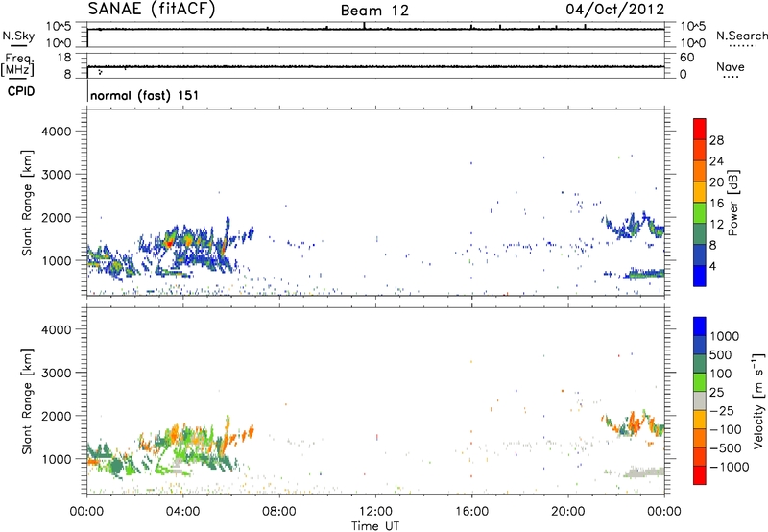Click the 04/Oct/2012 date label
Screen dimensions: 768x532
pos(614,10)
